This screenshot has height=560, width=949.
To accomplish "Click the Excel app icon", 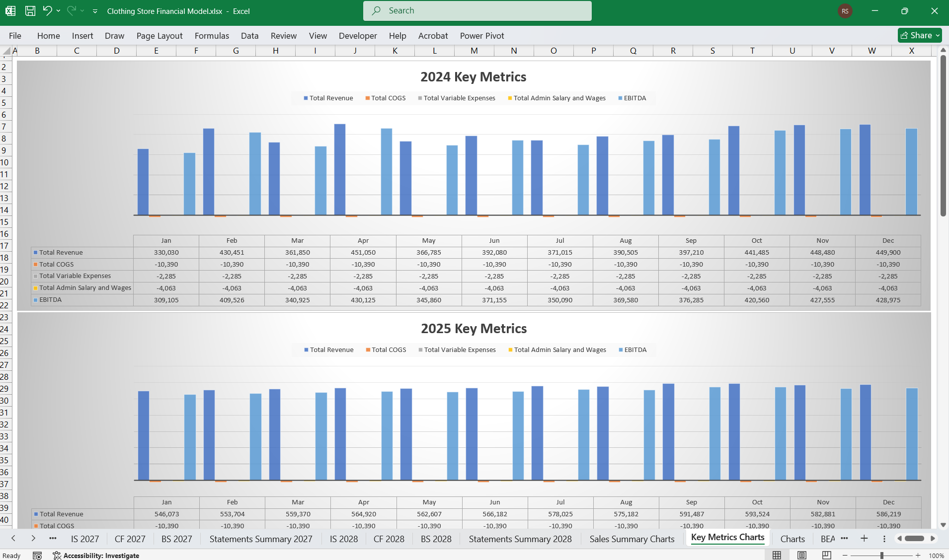I will point(10,11).
